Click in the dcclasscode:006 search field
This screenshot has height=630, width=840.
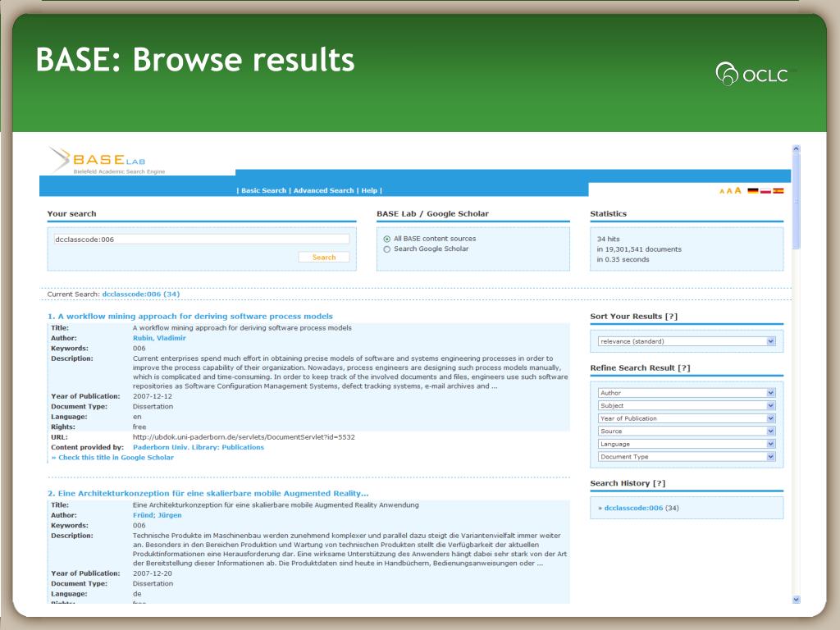point(202,240)
